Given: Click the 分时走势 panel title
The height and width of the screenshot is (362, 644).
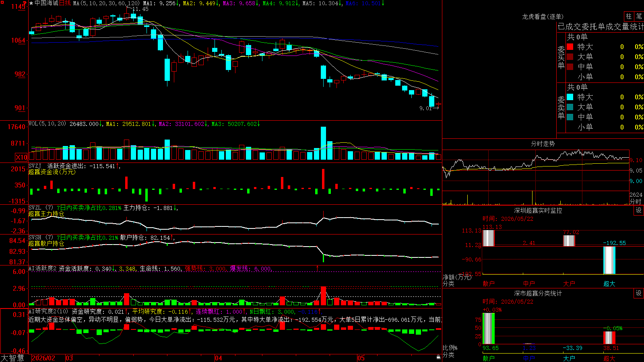Looking at the screenshot, I should pos(543,144).
